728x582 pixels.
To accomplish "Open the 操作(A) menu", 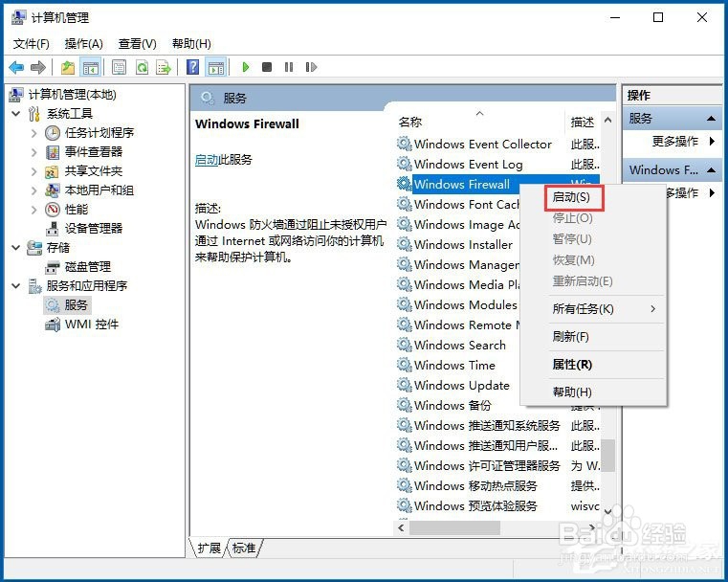I will coord(83,44).
